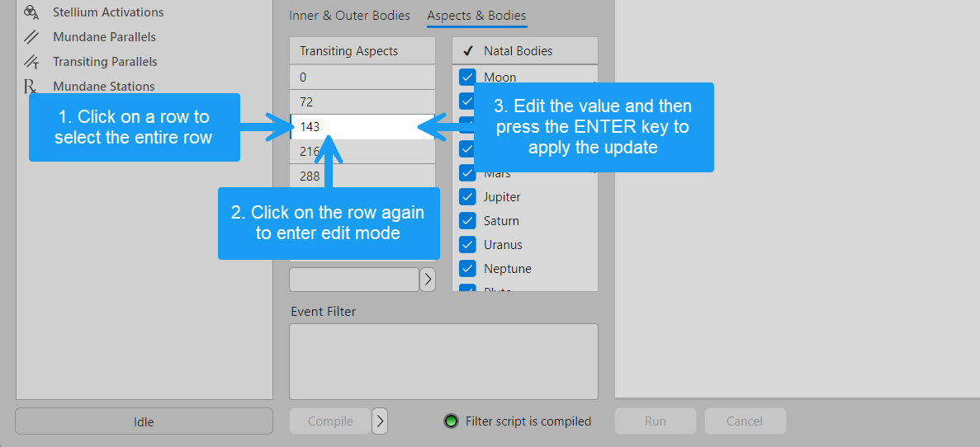This screenshot has height=447, width=980.
Task: Click the Transiting Aspects column header
Action: pos(362,50)
